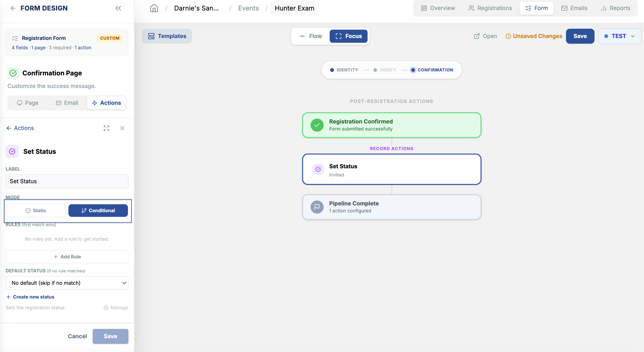Expand the Set Status panel to fullscreen
The height and width of the screenshot is (352, 644).
click(106, 128)
